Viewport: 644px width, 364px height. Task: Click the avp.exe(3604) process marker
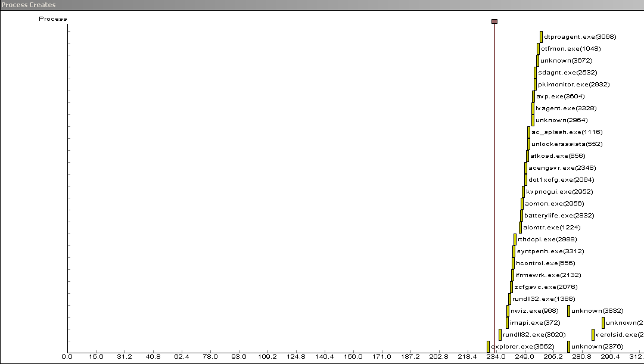point(533,97)
